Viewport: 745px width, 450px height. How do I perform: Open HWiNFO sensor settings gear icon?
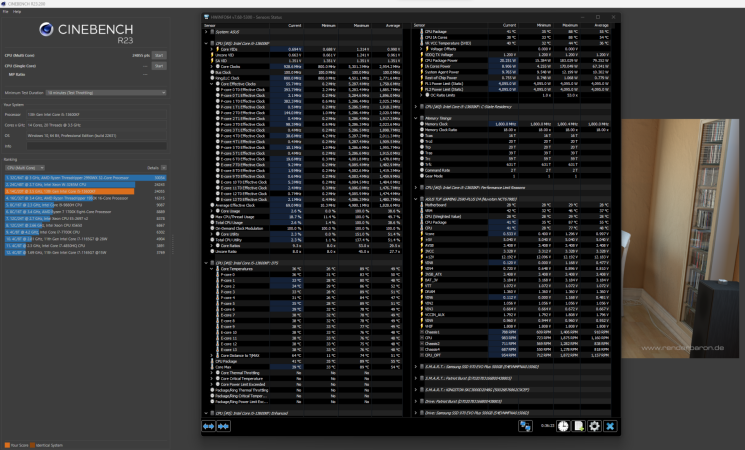click(594, 426)
